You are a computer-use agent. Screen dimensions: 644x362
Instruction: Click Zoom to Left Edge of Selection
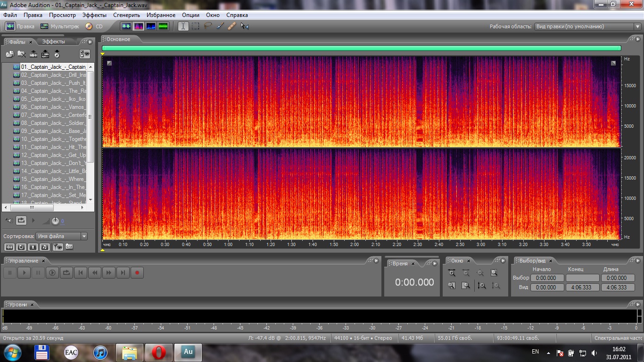click(x=452, y=285)
